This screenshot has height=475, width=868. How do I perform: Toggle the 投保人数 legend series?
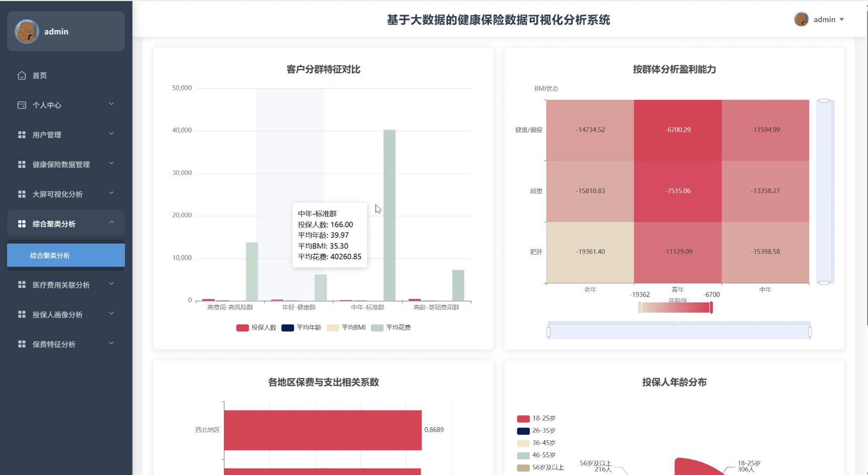coord(256,328)
